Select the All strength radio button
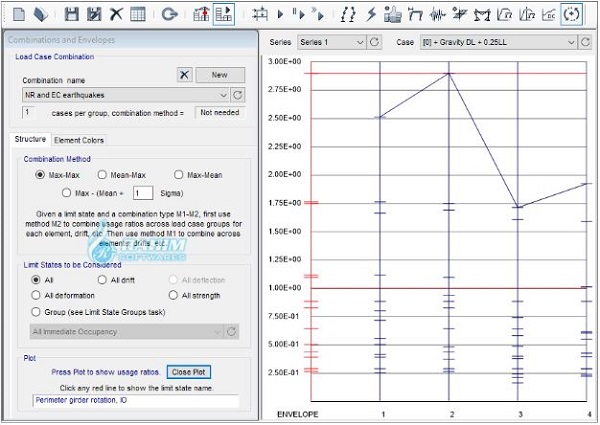This screenshot has height=425, width=600. point(174,296)
